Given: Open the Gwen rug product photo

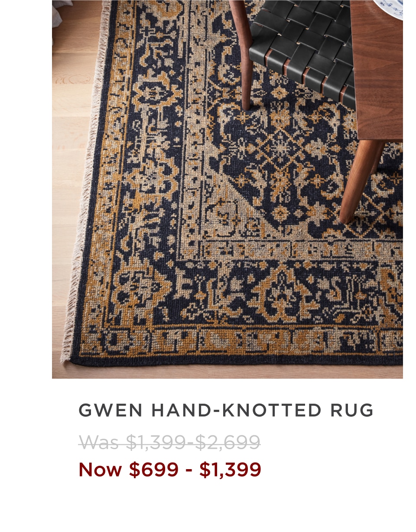Looking at the screenshot, I should tap(227, 189).
